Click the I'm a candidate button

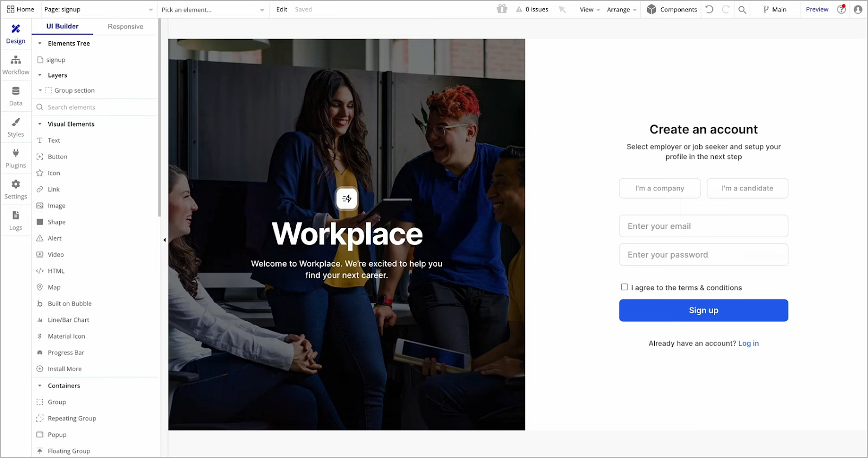[748, 188]
